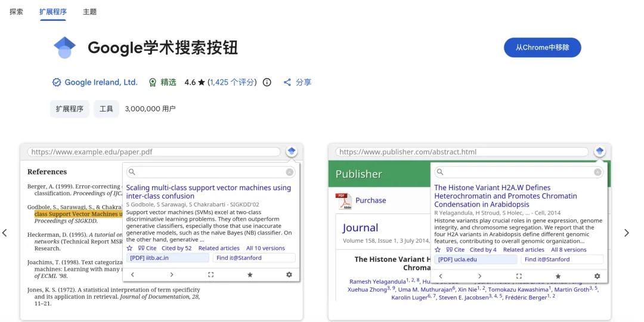Select the 扩展程序 tab
This screenshot has height=322, width=644.
(54, 11)
